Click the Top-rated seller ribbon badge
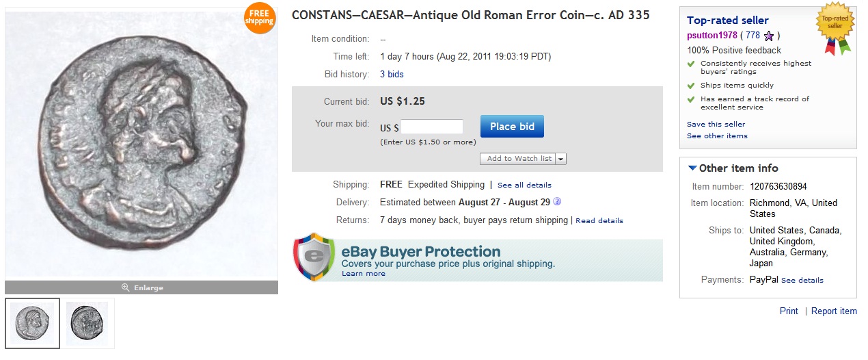868x360 pixels. click(835, 27)
